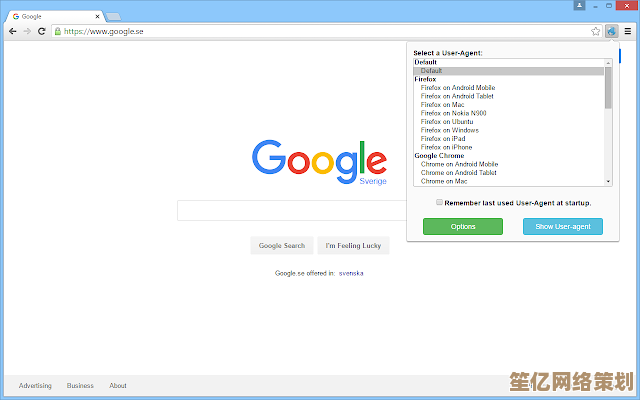Image resolution: width=640 pixels, height=400 pixels.
Task: Choose Firefox on Mac
Action: coord(509,104)
